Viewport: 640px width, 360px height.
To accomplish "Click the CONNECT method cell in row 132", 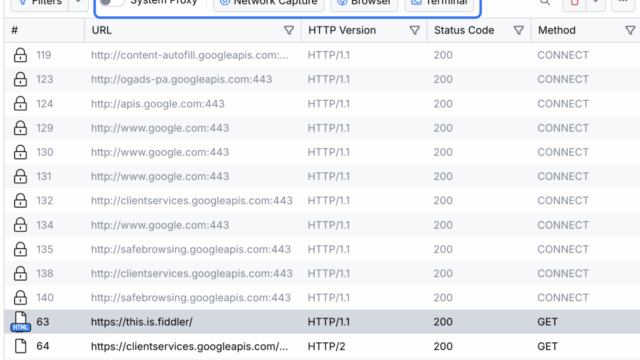I will (x=563, y=200).
